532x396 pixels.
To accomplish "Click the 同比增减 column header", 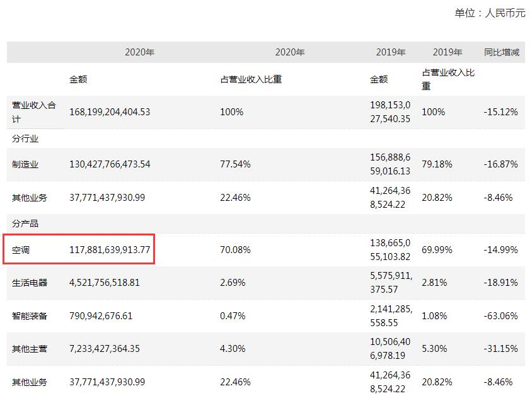I will point(501,52).
